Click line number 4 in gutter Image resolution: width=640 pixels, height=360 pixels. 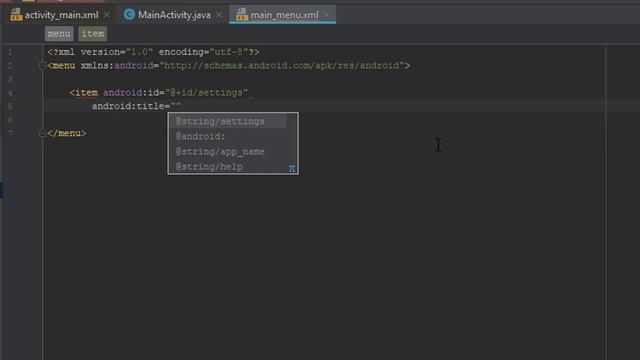(x=10, y=93)
